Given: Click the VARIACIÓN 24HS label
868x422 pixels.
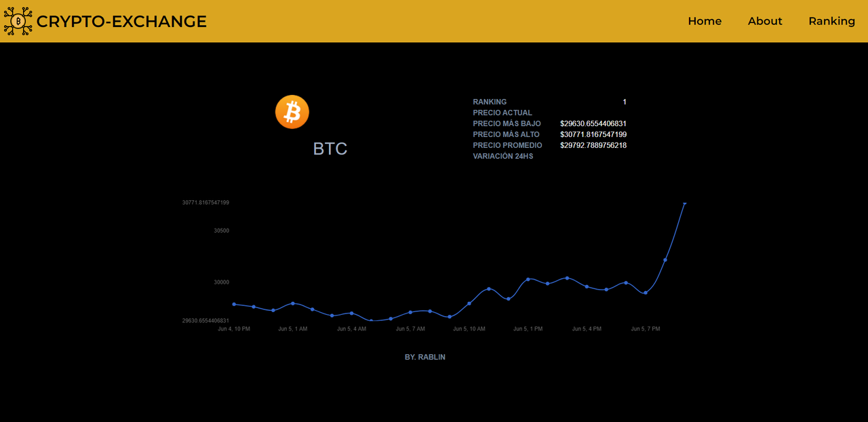Looking at the screenshot, I should pos(503,156).
